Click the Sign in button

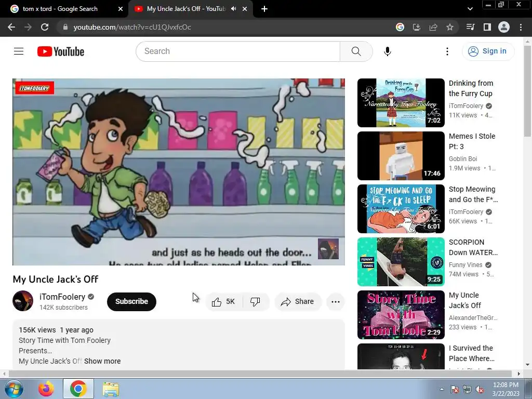click(x=488, y=51)
